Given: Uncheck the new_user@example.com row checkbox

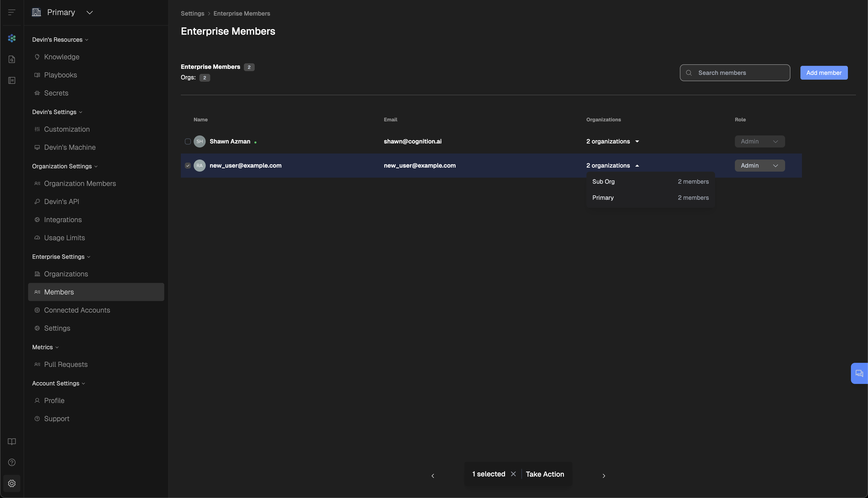Looking at the screenshot, I should [x=188, y=166].
